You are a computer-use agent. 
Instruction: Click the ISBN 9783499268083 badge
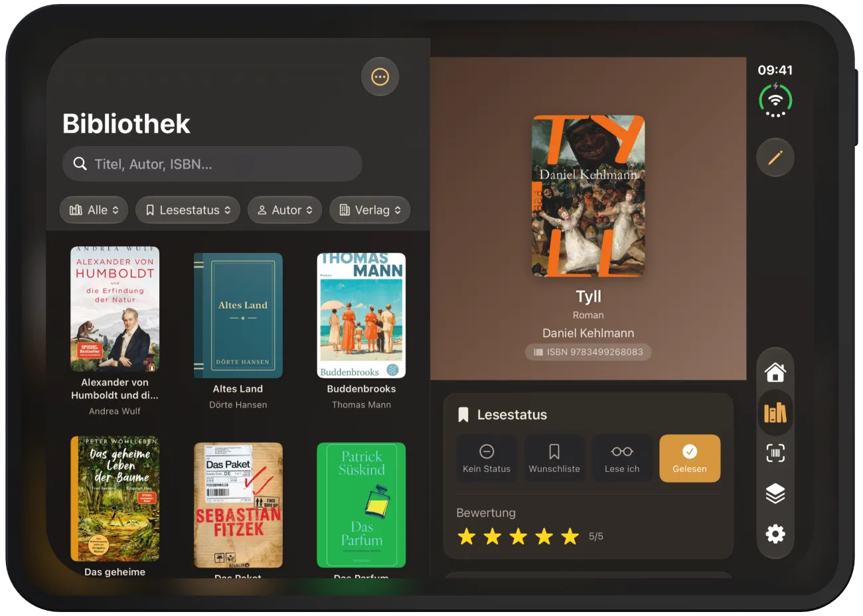(x=588, y=352)
